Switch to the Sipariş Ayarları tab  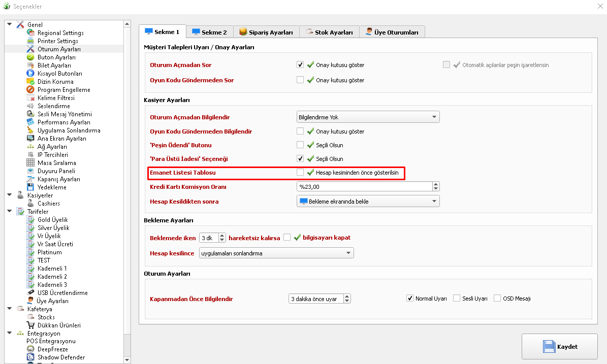coord(266,32)
